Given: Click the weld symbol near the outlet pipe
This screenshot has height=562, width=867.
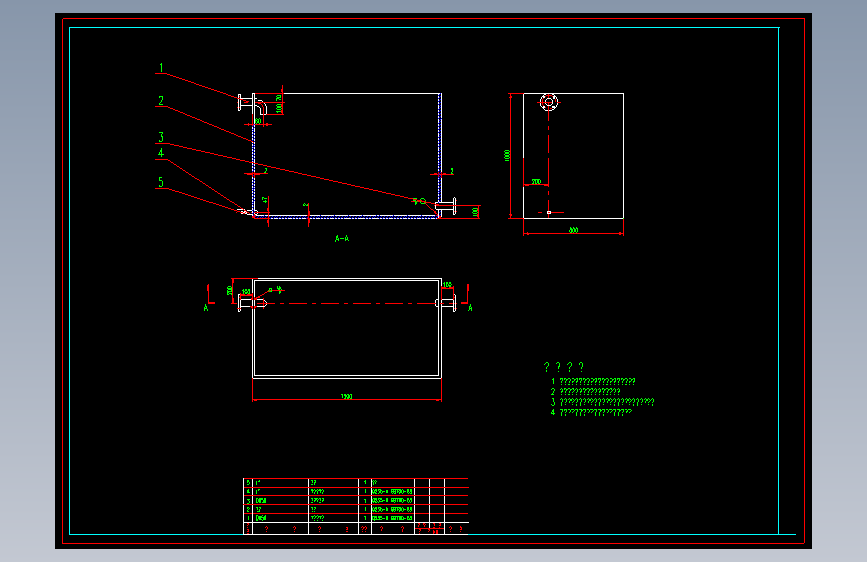Looking at the screenshot, I should click(420, 201).
